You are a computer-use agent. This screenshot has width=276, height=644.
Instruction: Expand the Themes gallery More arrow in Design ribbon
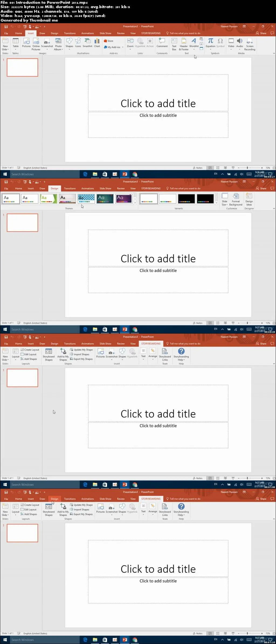(x=135, y=203)
